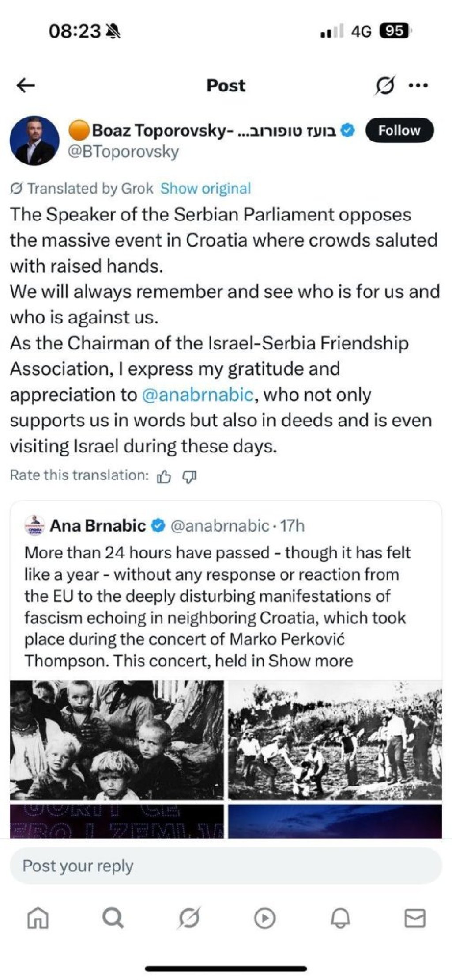This screenshot has height=980, width=452.
Task: Tap the Post your reply field
Action: 226,866
